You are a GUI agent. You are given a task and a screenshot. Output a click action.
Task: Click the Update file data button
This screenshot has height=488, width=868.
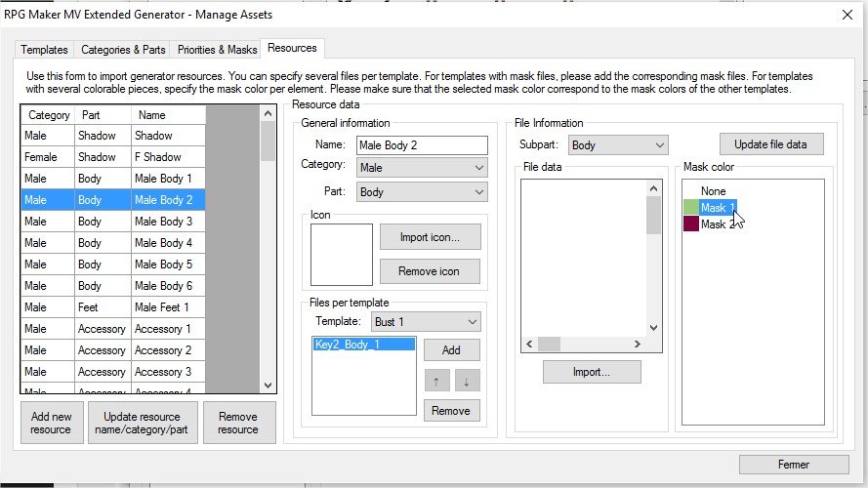coord(771,144)
